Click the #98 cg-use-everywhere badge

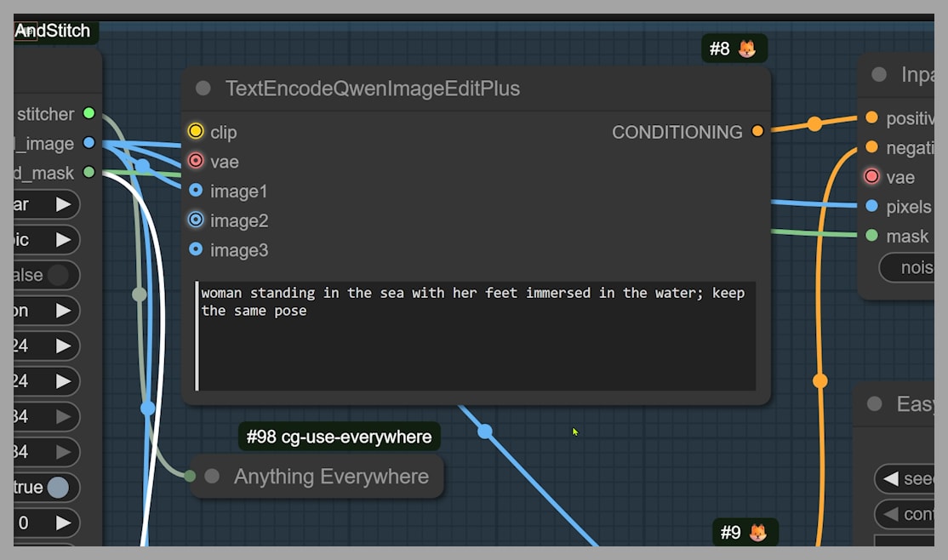pyautogui.click(x=339, y=437)
